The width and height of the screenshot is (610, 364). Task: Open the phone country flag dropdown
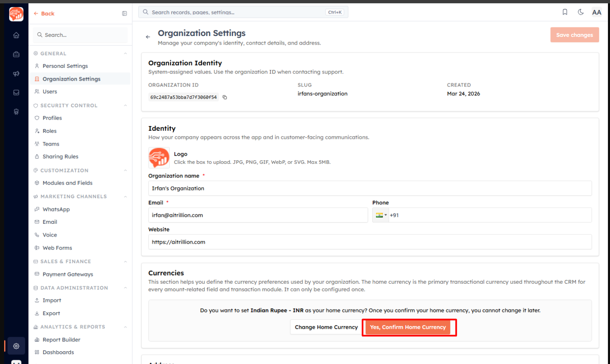click(381, 215)
